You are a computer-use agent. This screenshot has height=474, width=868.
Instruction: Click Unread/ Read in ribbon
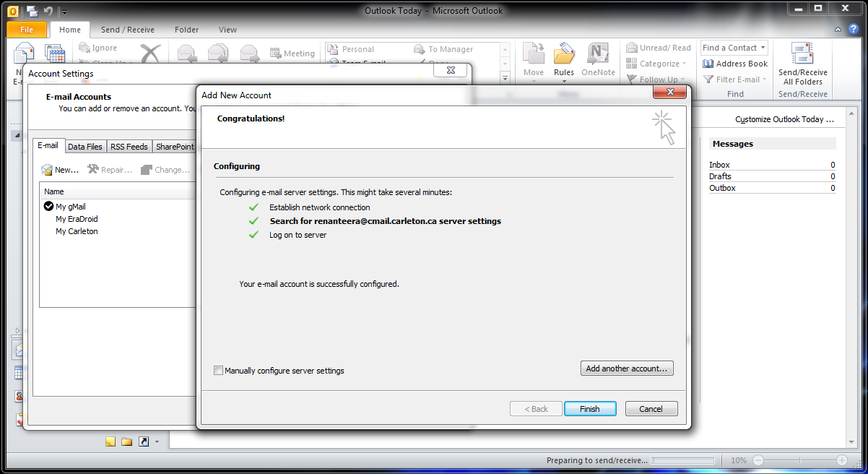tap(659, 48)
